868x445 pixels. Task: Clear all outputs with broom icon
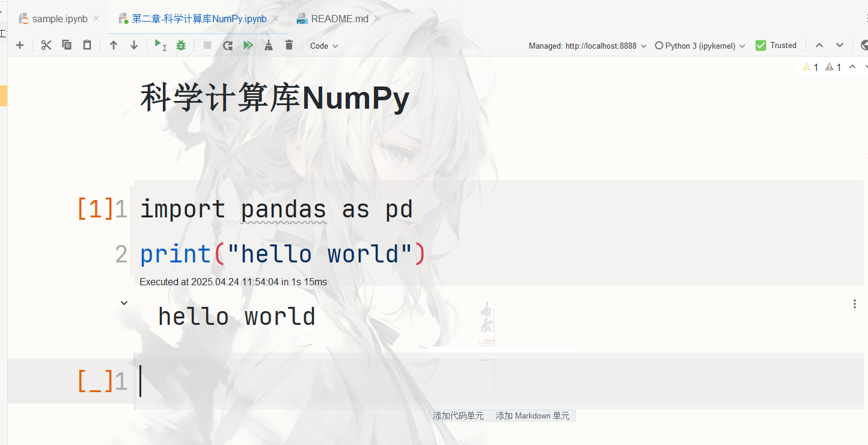(269, 45)
